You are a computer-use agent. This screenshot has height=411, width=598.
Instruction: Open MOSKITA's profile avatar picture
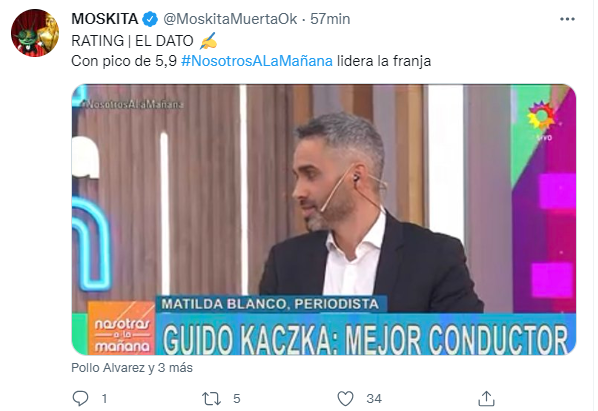point(35,33)
